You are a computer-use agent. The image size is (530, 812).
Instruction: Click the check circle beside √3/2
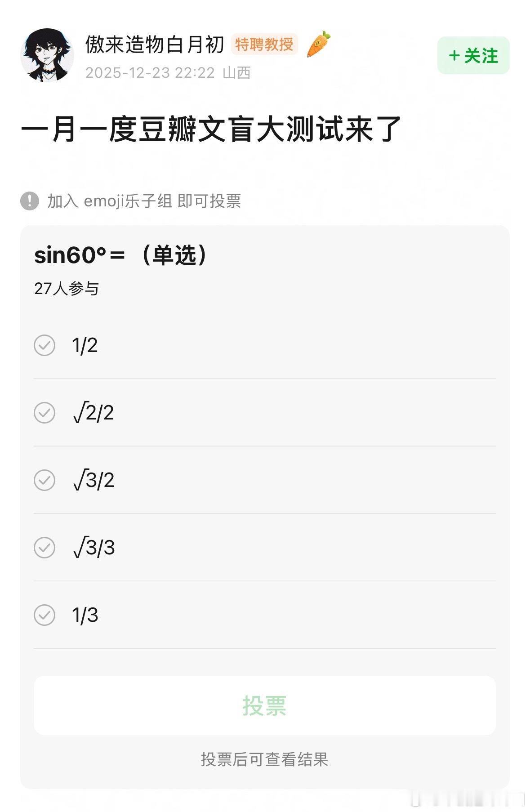[45, 480]
